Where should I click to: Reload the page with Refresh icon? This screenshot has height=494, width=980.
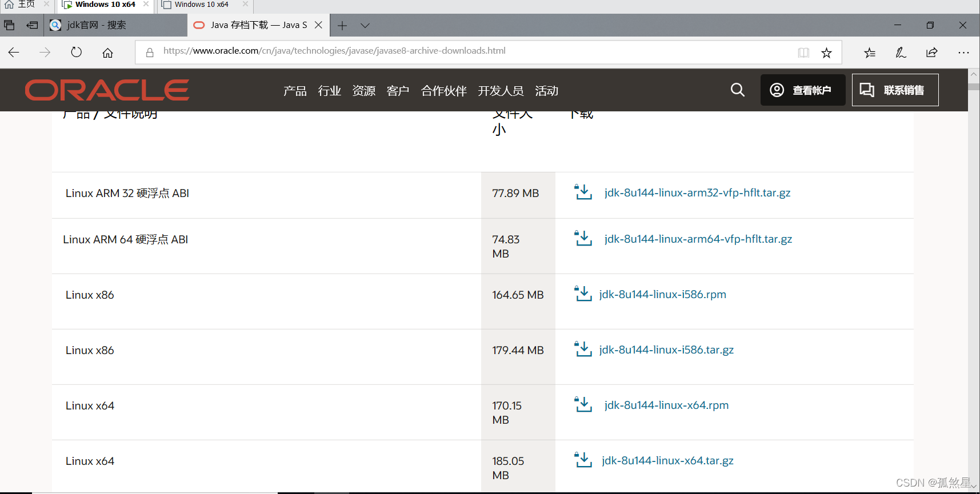pos(76,53)
